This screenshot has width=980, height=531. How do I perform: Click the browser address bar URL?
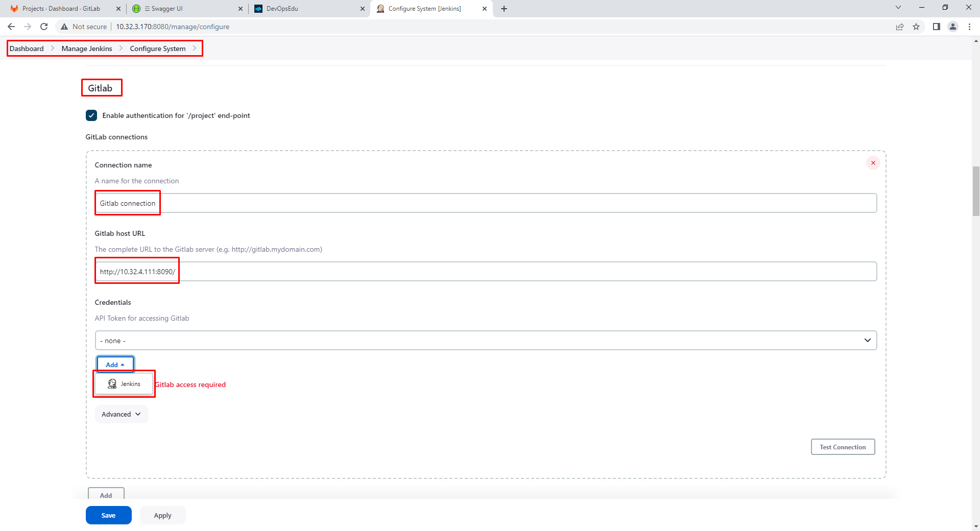tap(173, 27)
